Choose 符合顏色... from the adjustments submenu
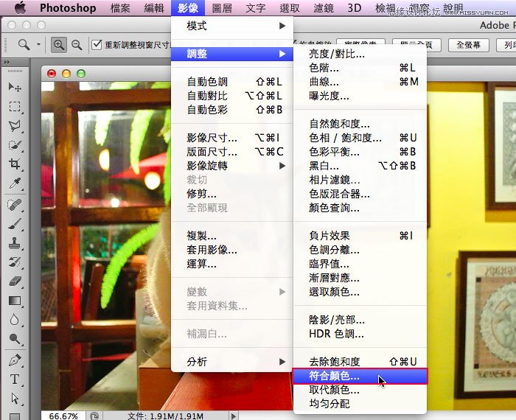The image size is (516, 420). pos(360,376)
